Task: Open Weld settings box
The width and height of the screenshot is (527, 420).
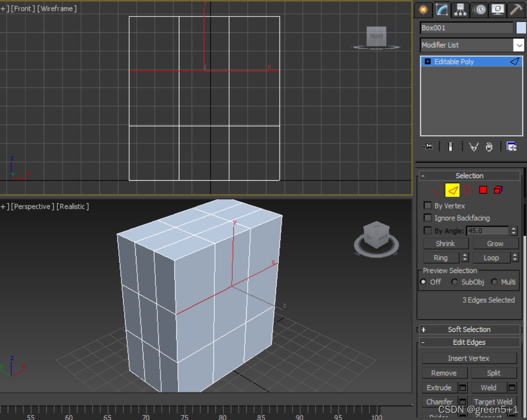Action: [x=512, y=388]
